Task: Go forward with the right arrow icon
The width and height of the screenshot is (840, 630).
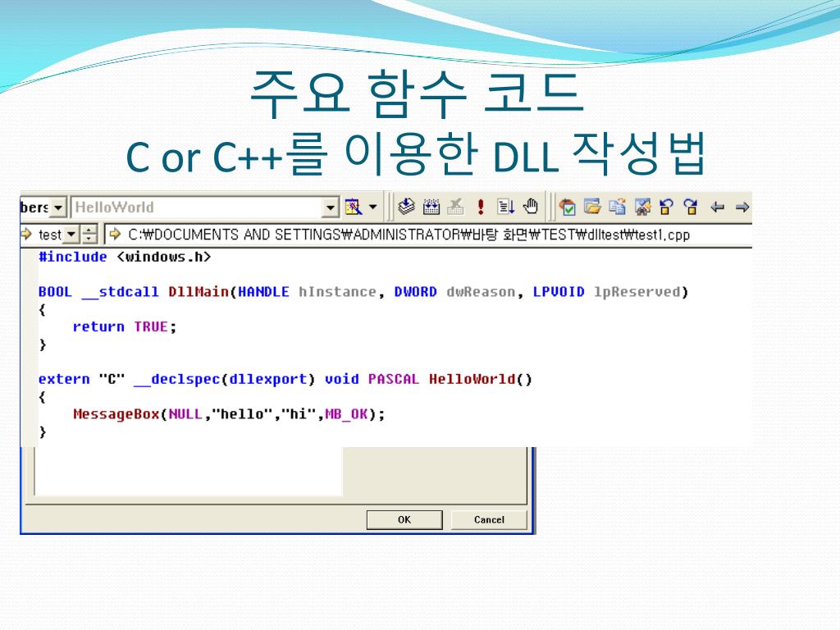Action: (742, 207)
